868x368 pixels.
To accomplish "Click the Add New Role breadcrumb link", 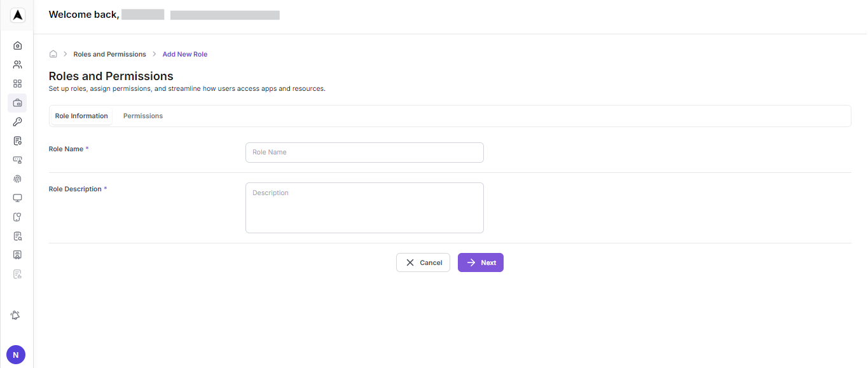I will pyautogui.click(x=184, y=54).
